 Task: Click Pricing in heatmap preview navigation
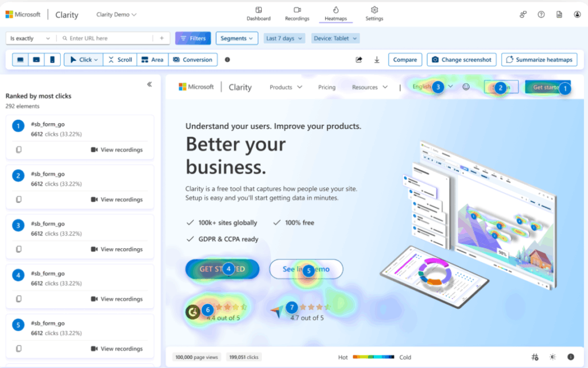tap(327, 87)
